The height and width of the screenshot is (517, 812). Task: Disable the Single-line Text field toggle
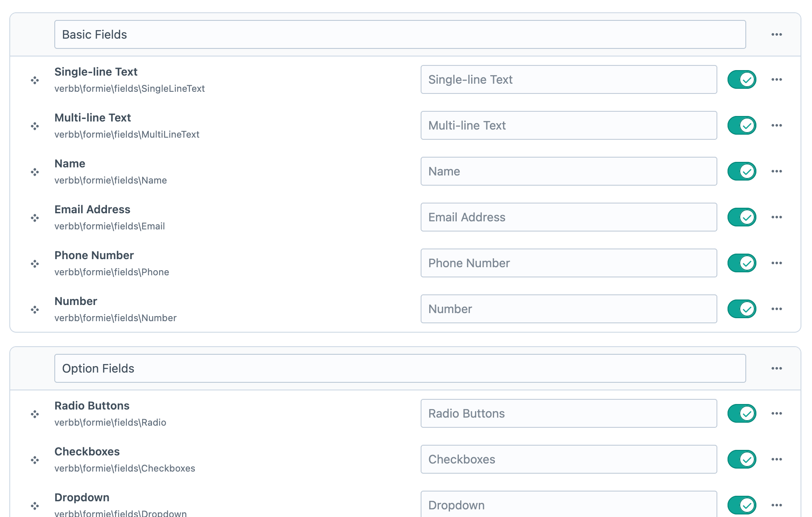click(x=742, y=79)
